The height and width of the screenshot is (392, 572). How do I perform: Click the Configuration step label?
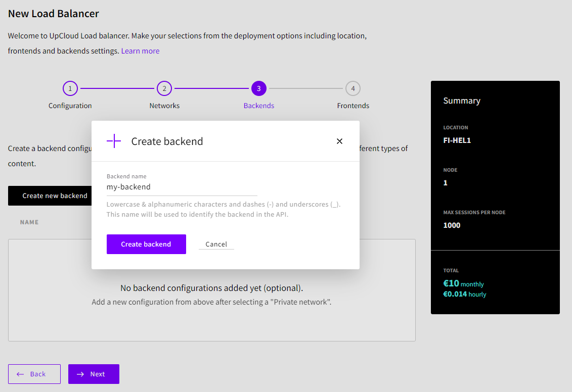tap(70, 106)
